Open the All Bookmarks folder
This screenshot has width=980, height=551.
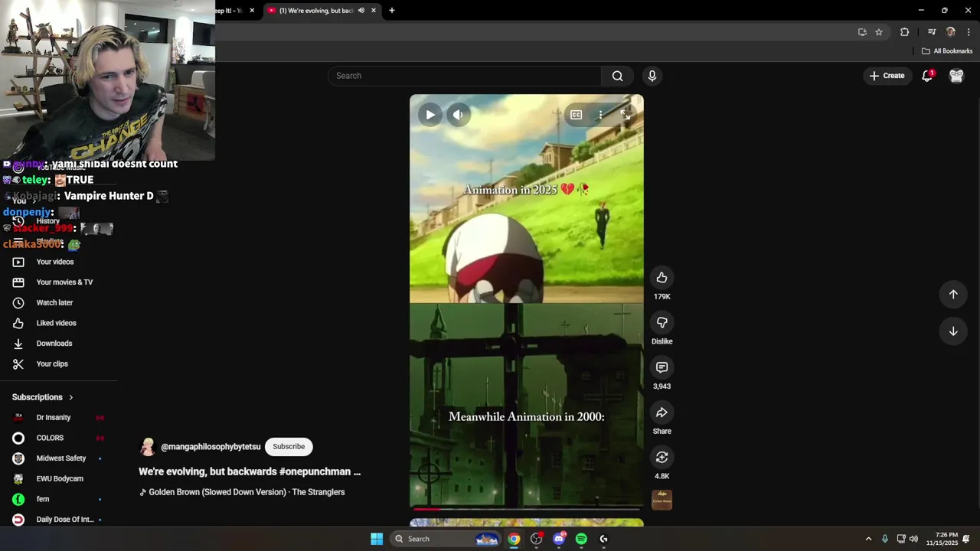tap(947, 51)
